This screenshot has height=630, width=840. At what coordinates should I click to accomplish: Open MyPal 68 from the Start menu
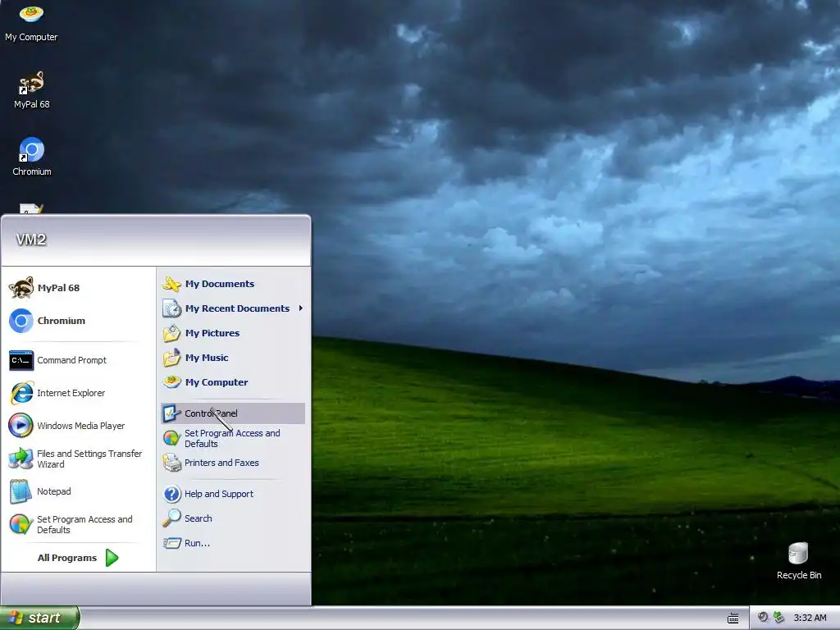(78, 288)
